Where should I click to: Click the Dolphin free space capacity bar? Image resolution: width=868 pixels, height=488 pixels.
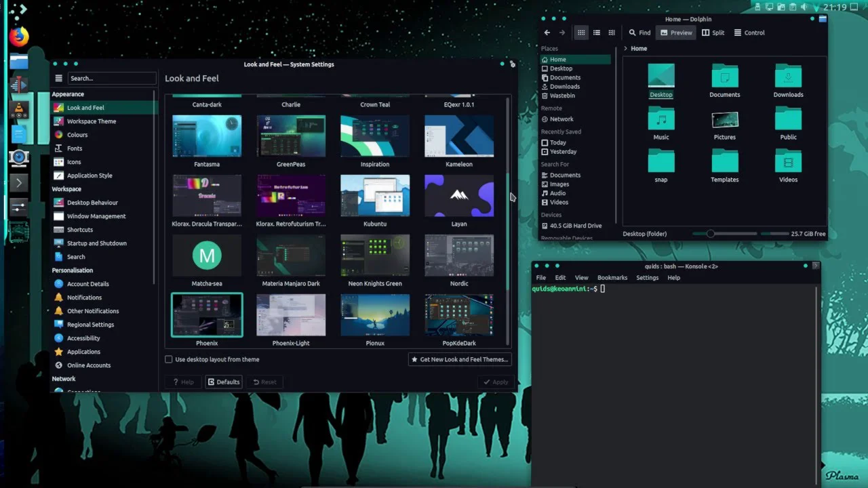coord(774,234)
